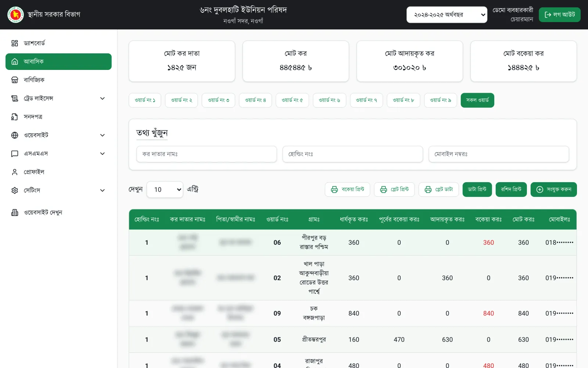588x368 pixels.
Task: Click printer icon on প্লেট প্রিন্ট
Action: 384,190
